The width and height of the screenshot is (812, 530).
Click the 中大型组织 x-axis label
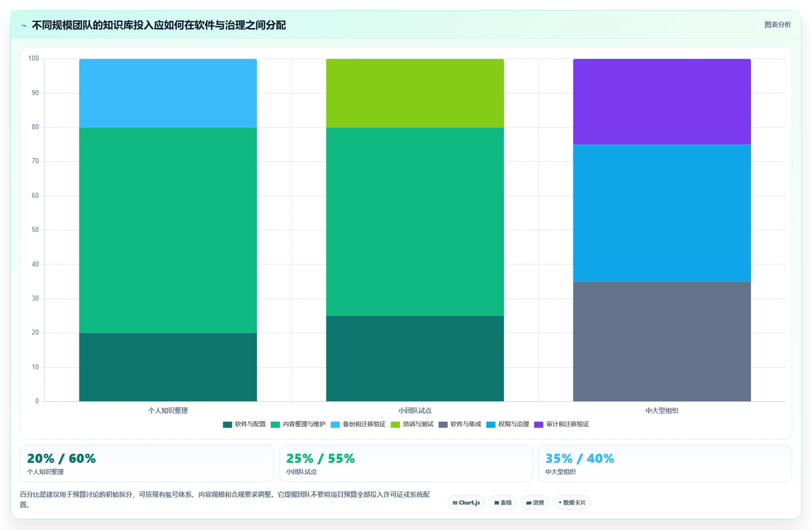point(662,410)
